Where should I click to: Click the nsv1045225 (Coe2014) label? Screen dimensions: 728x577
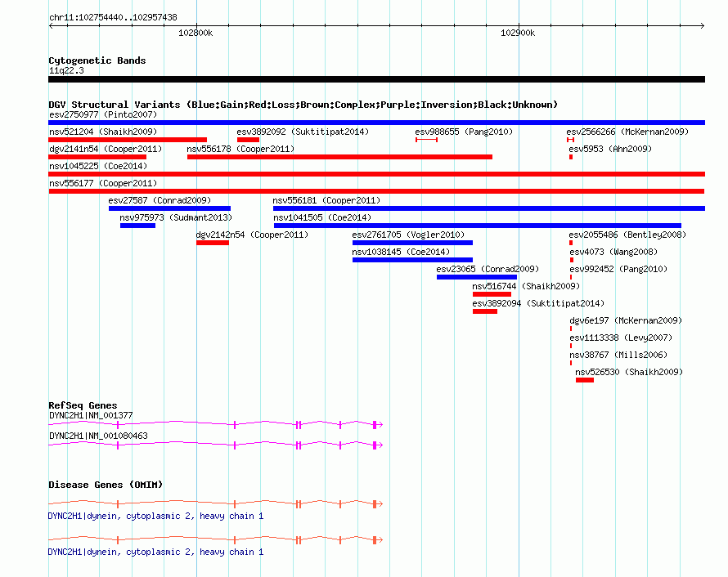coord(98,166)
